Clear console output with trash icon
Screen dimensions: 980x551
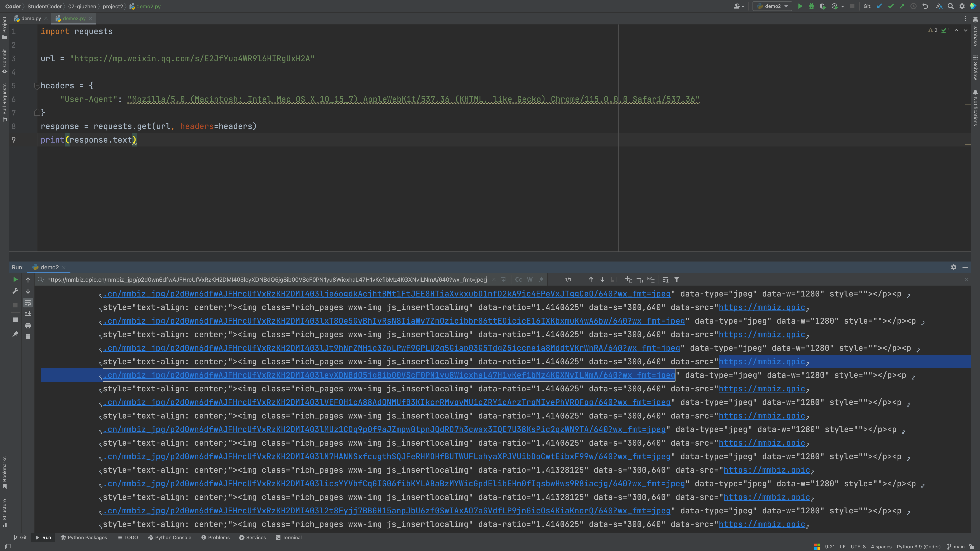click(x=28, y=337)
